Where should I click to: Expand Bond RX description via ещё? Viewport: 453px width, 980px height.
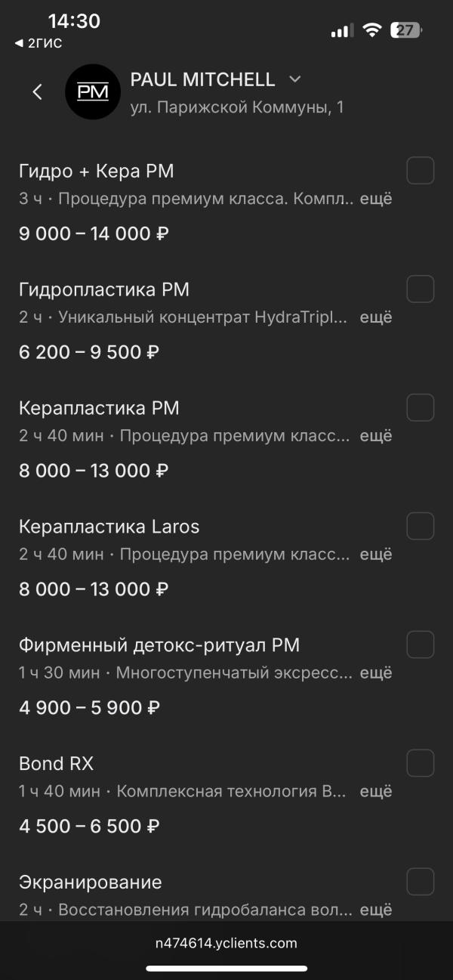[375, 792]
